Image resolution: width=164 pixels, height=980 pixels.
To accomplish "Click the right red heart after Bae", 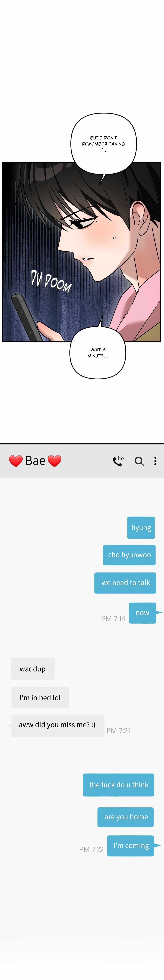I will click(54, 461).
